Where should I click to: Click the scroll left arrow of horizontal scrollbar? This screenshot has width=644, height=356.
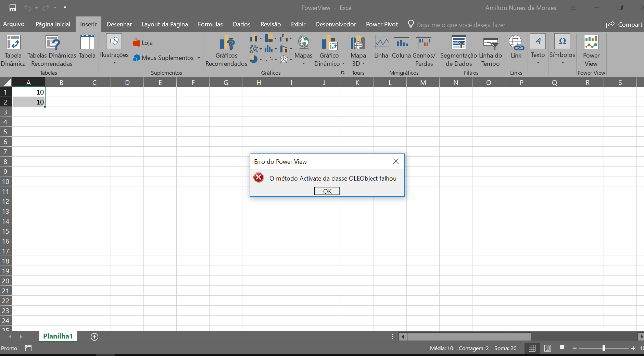click(x=403, y=336)
